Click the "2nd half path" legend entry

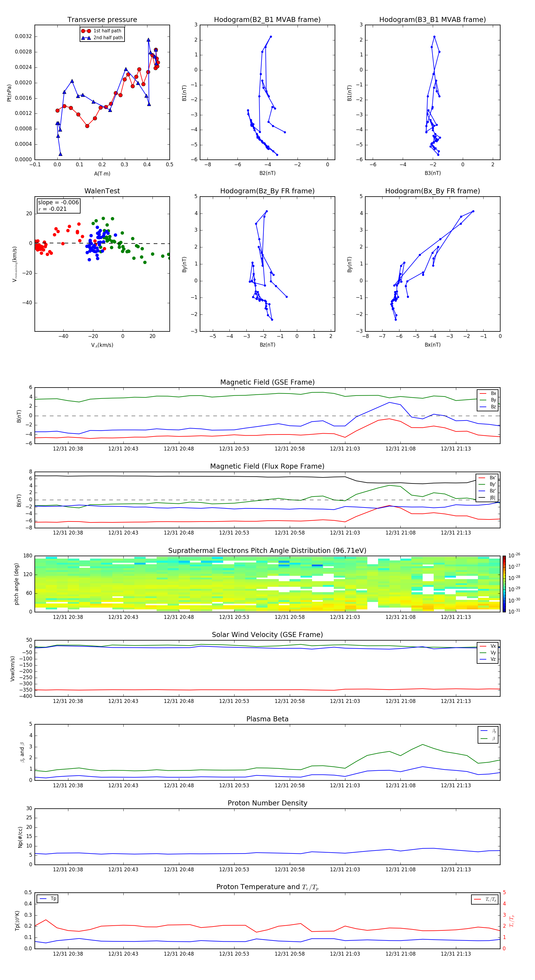pyautogui.click(x=102, y=38)
